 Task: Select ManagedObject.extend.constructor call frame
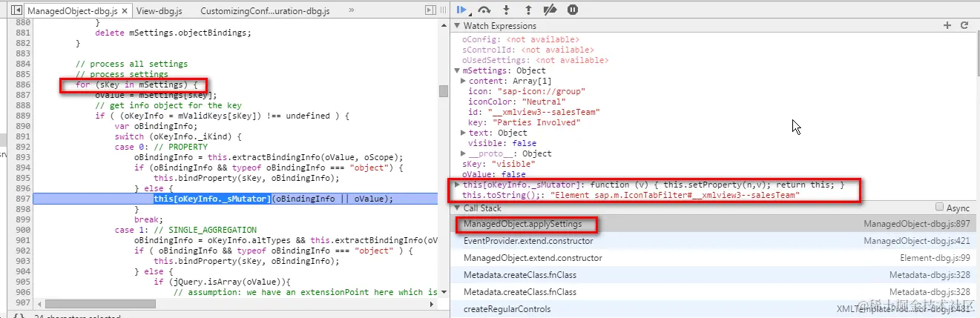point(714,258)
